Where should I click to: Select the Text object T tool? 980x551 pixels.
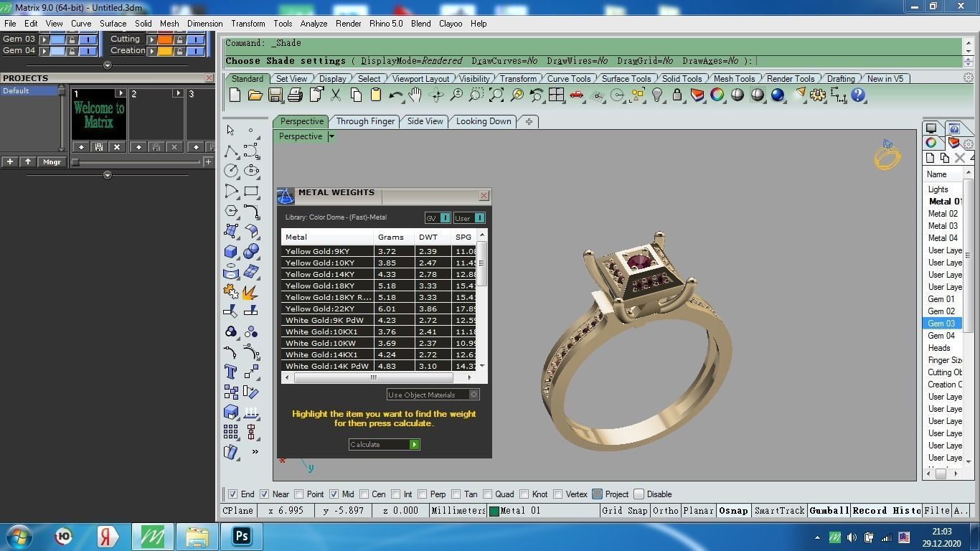230,372
